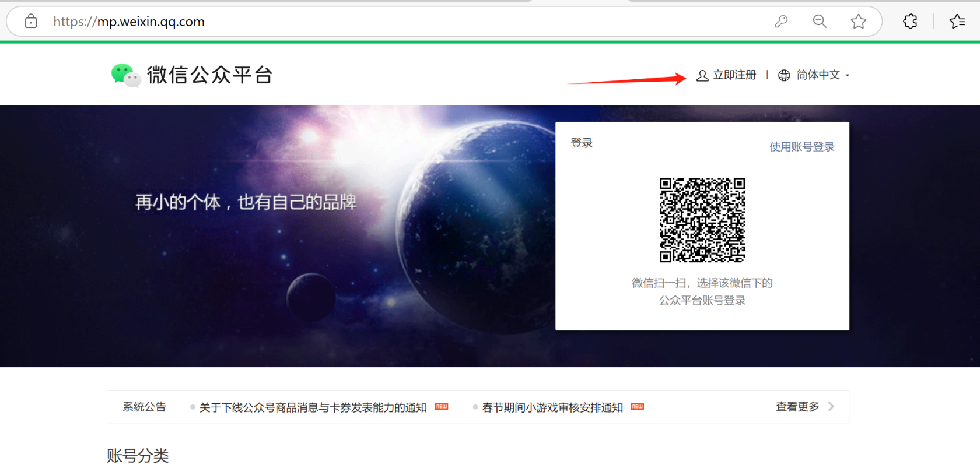Click NEW badge after 卡券发表能力的通知
Image resolution: width=980 pixels, height=475 pixels.
click(442, 406)
